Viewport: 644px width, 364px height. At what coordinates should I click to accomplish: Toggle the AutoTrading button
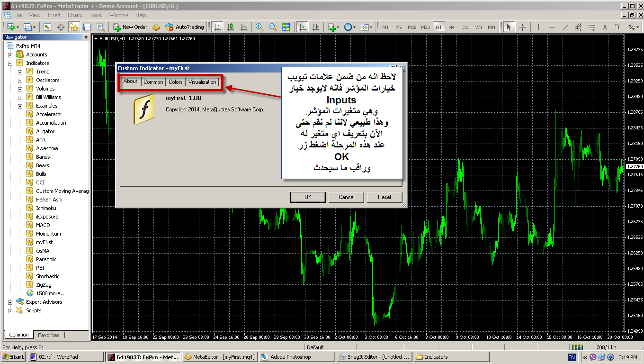[x=185, y=27]
